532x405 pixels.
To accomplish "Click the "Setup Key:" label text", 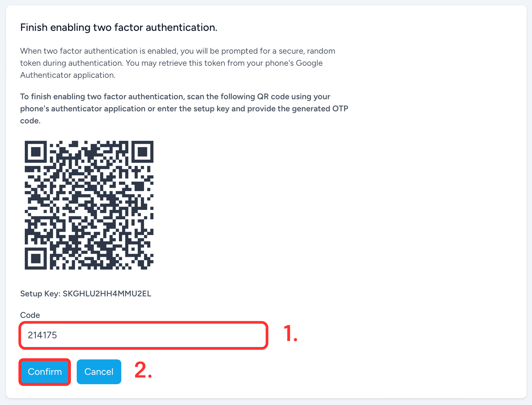I will (x=40, y=294).
